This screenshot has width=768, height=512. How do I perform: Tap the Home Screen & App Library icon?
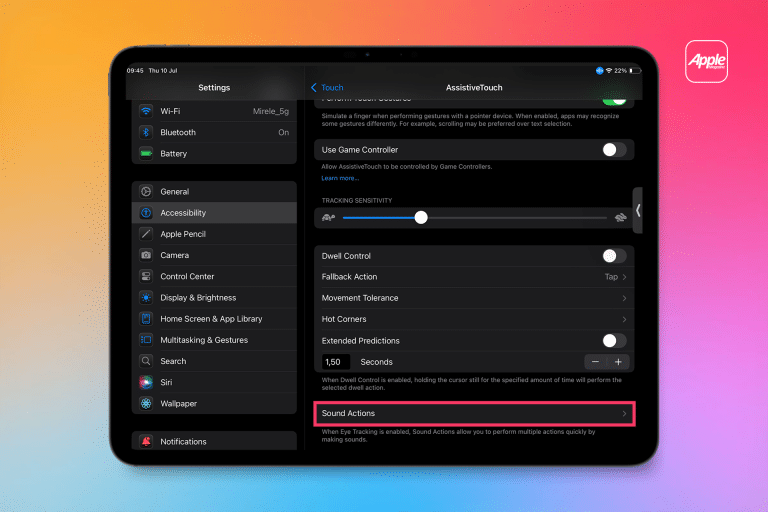pyautogui.click(x=146, y=318)
